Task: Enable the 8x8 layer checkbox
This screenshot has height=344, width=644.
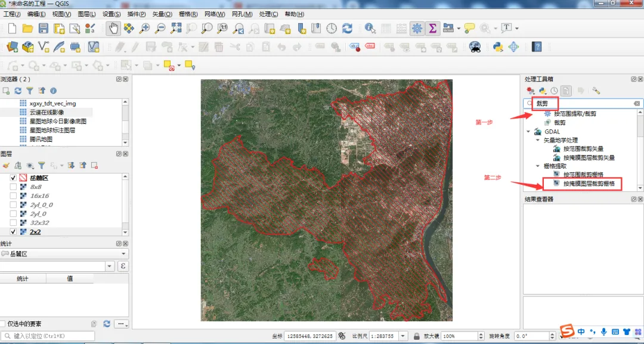Action: 13,187
